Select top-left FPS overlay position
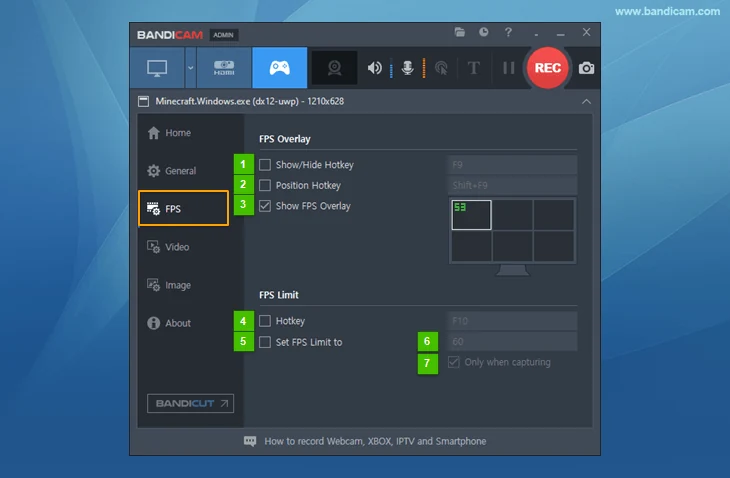Image resolution: width=730 pixels, height=478 pixels. (471, 215)
